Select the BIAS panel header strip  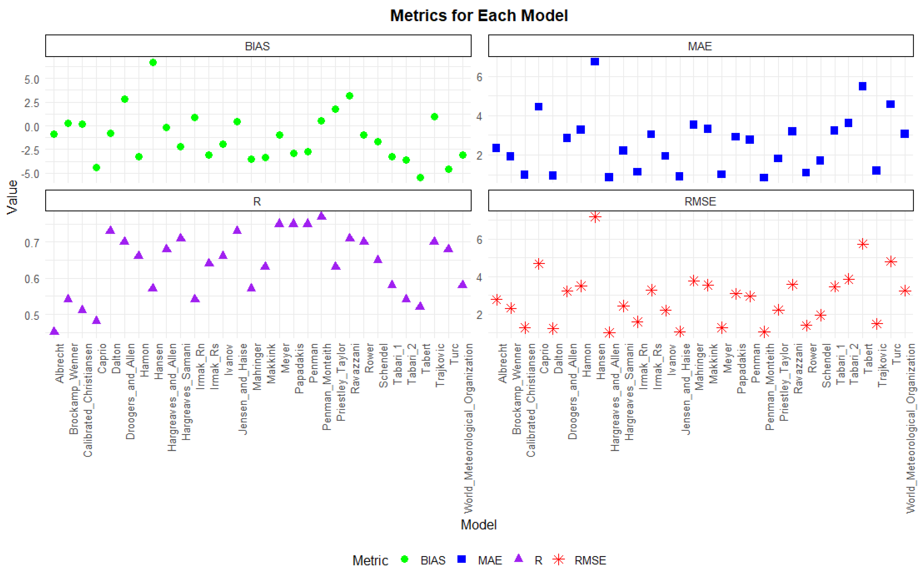(x=258, y=46)
